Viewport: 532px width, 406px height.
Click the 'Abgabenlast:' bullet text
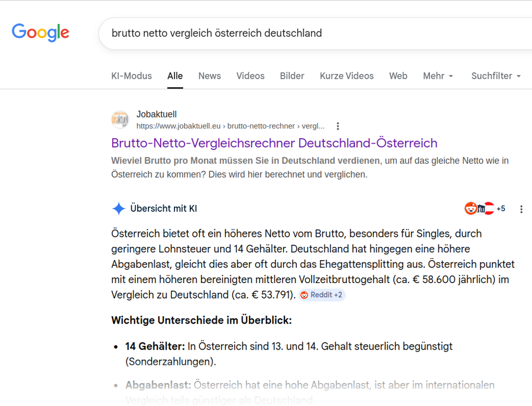pyautogui.click(x=159, y=385)
